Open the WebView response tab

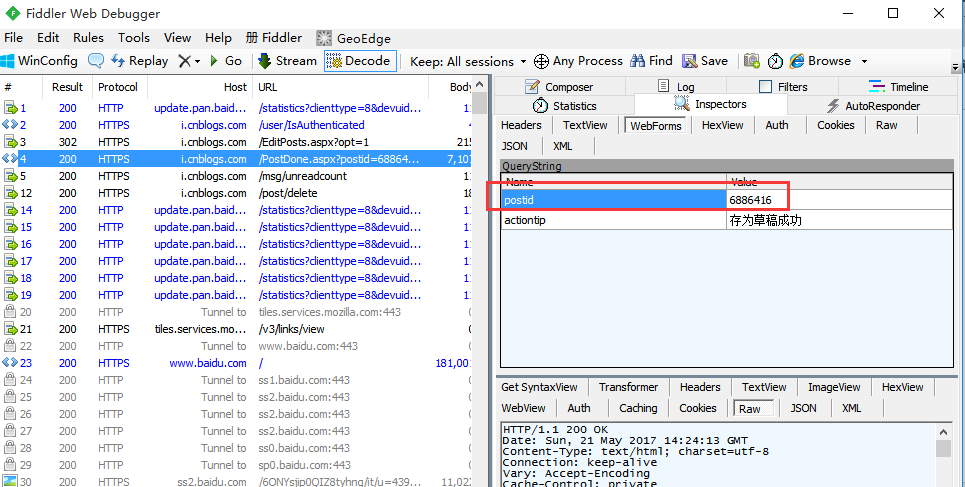click(523, 408)
